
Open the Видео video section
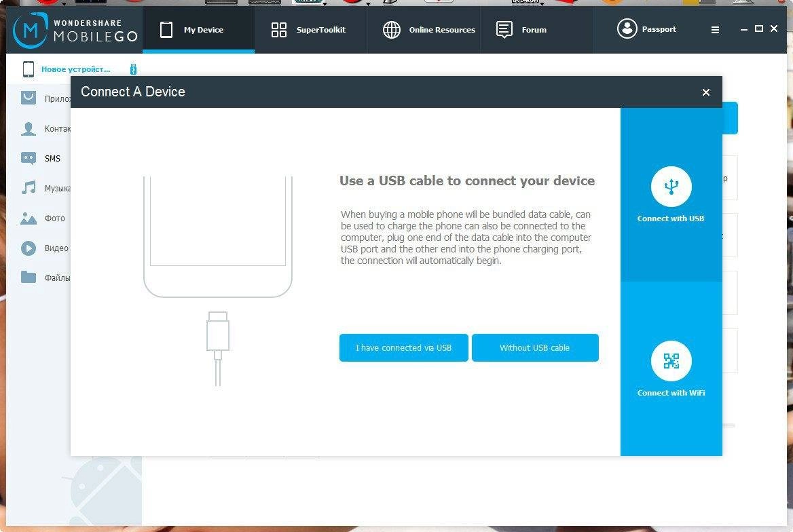(45, 248)
